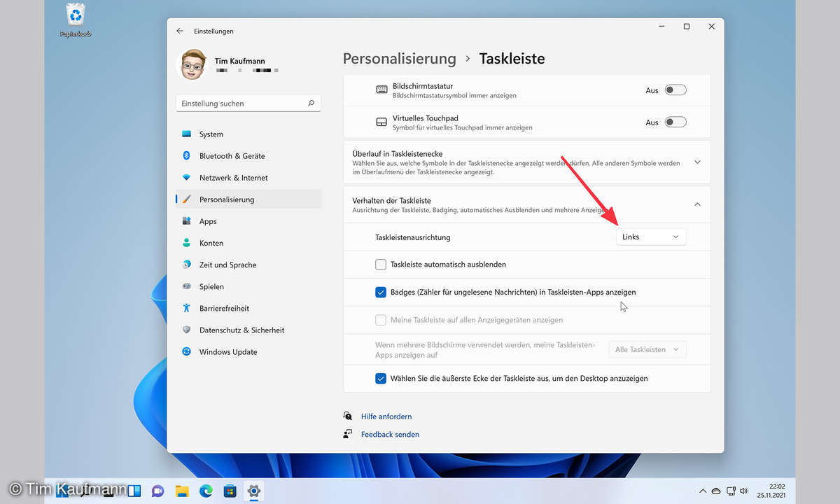Open the Taskleistenausrichtung Links dropdown
This screenshot has height=504, width=840.
point(651,237)
